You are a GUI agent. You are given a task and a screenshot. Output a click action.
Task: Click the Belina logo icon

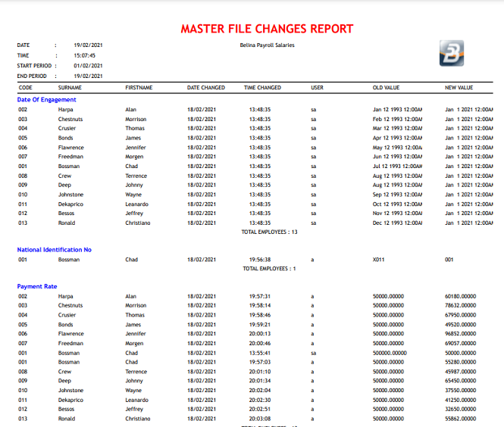pyautogui.click(x=452, y=53)
